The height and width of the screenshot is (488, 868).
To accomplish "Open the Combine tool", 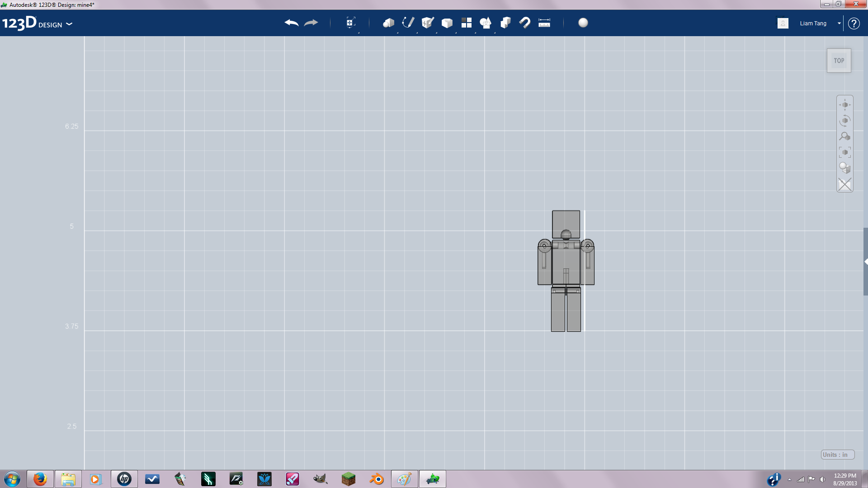I will (x=505, y=23).
